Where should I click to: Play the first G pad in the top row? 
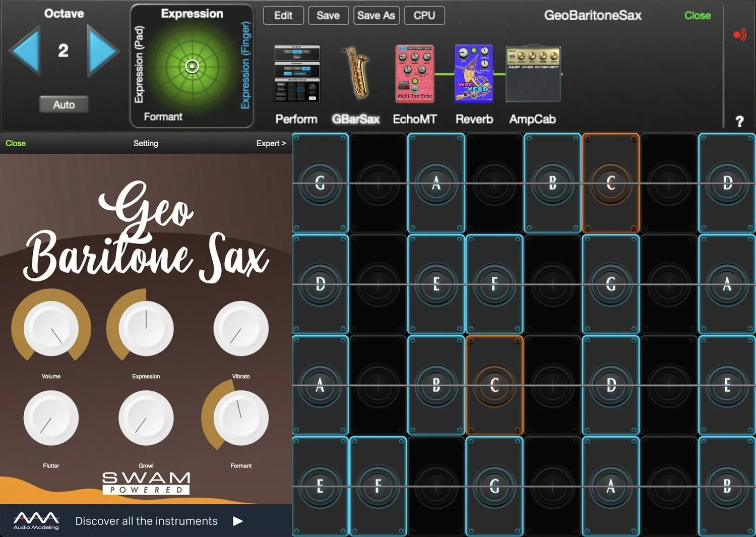click(x=320, y=183)
